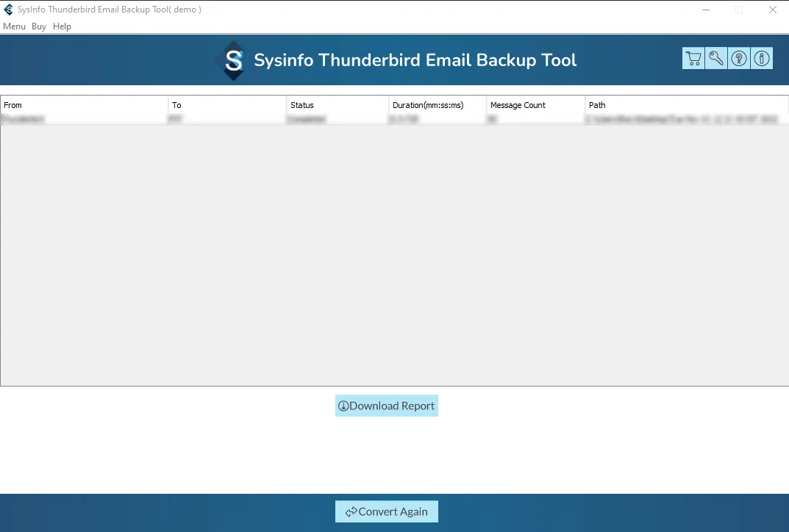Select the From column header
The width and height of the screenshot is (789, 532).
pos(85,105)
